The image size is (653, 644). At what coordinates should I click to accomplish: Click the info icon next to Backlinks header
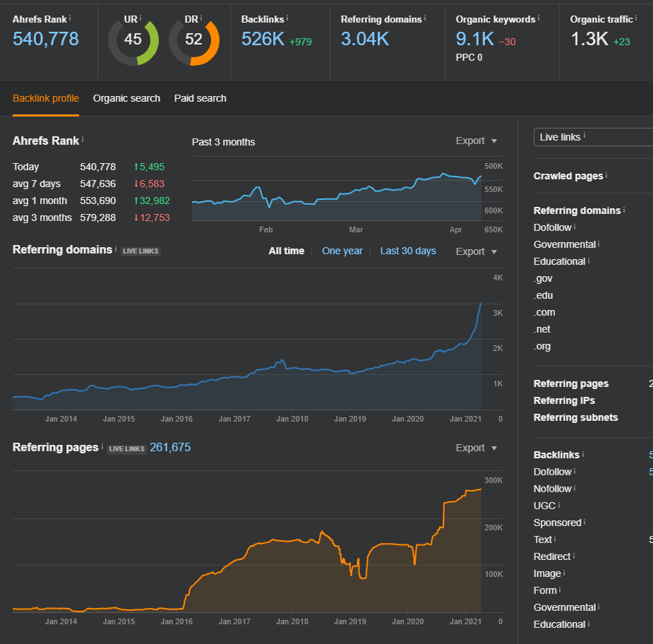287,18
